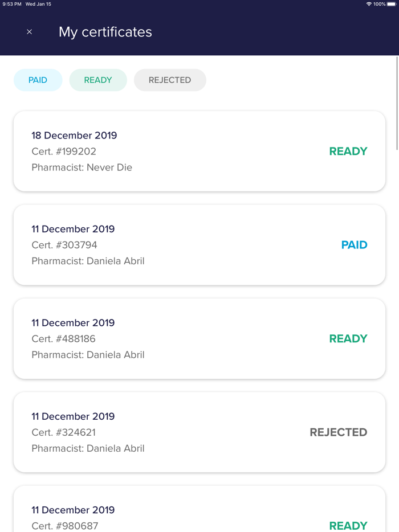Screen dimensions: 399x532
Task: Select certificate #488186 by Daniela Abril
Action: pyautogui.click(x=199, y=338)
